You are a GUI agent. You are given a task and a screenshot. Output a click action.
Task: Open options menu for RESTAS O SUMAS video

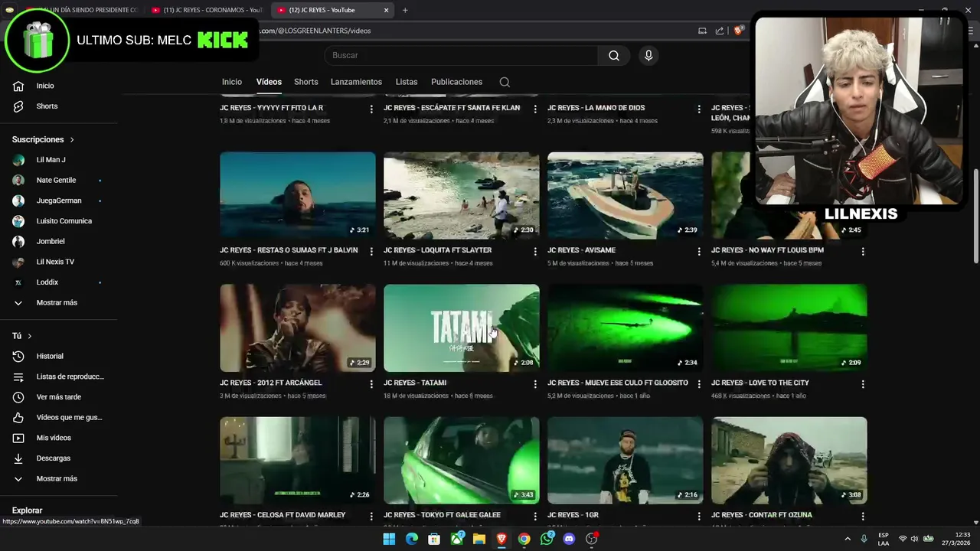pyautogui.click(x=371, y=251)
